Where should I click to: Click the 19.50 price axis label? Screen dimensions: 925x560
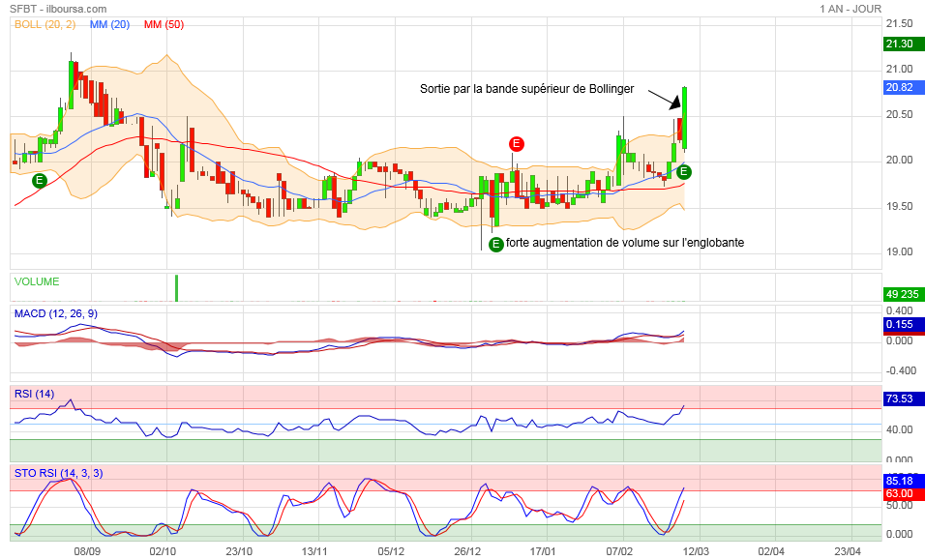(900, 206)
